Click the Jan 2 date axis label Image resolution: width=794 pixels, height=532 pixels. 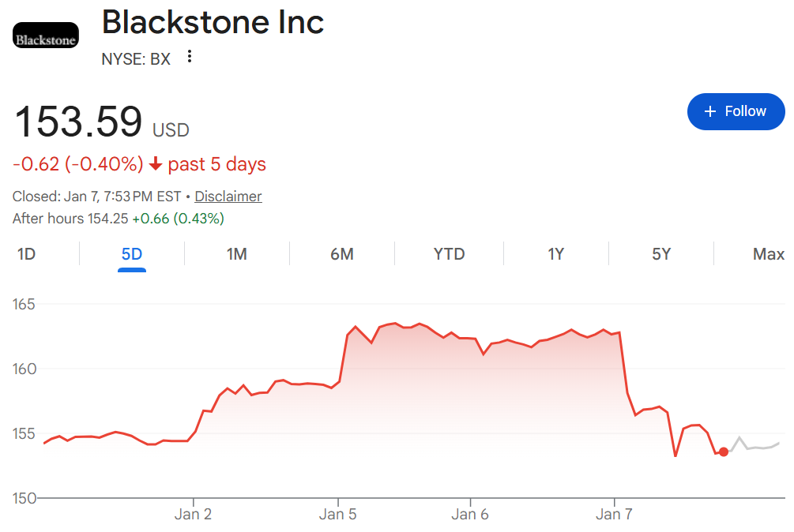click(x=194, y=515)
